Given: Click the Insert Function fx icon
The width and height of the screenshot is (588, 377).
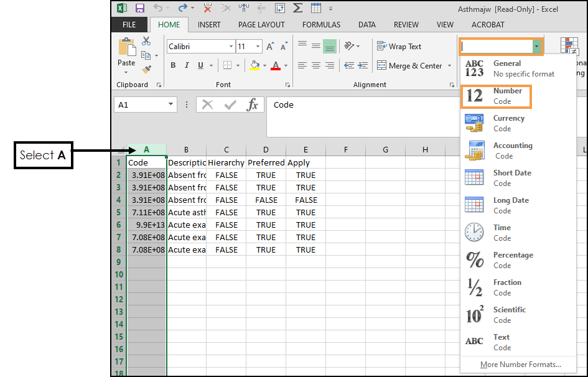Looking at the screenshot, I should [x=252, y=105].
